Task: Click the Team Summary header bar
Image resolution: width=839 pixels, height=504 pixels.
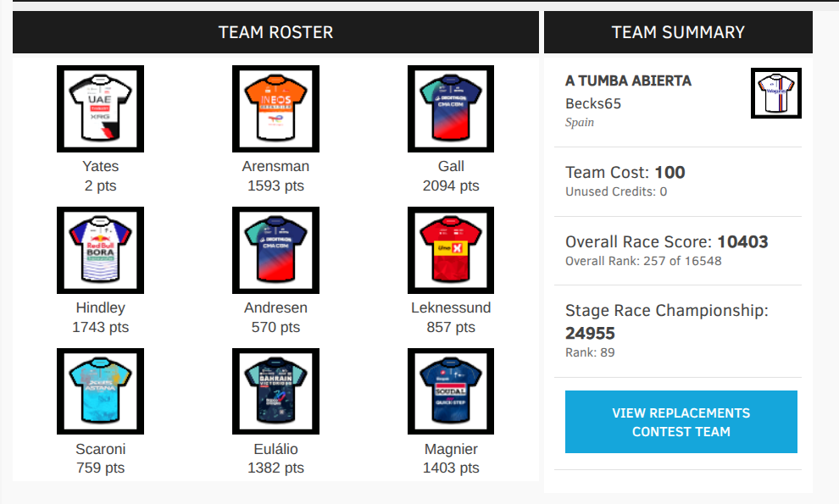Action: (678, 32)
